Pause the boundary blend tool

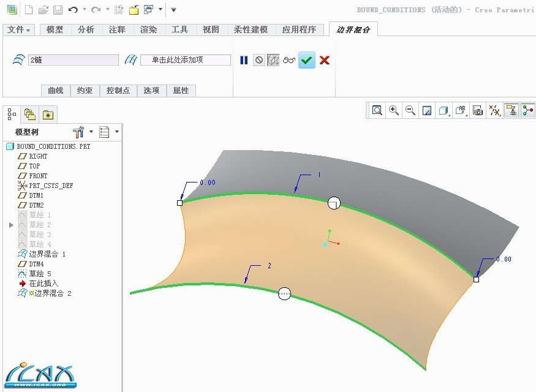[x=244, y=60]
